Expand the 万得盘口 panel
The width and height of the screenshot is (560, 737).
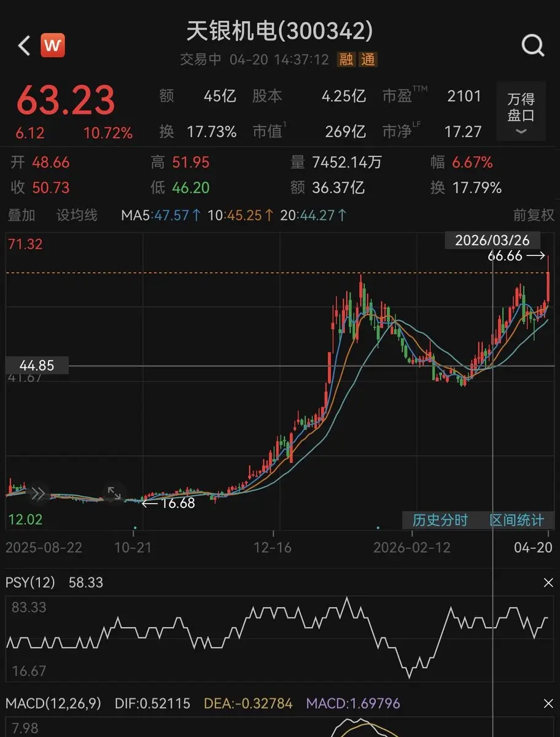point(521,112)
